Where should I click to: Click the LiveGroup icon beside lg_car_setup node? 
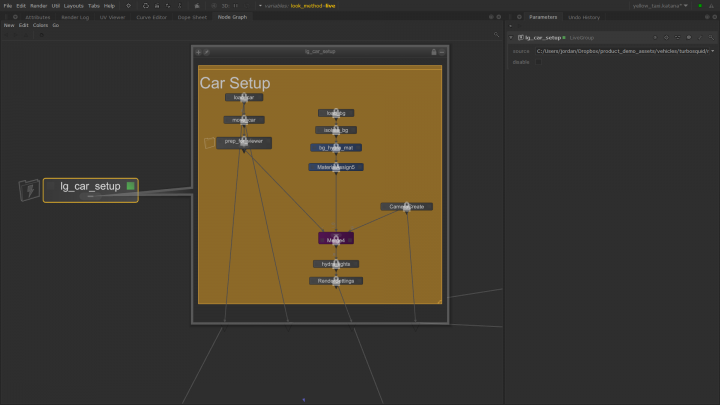pyautogui.click(x=30, y=189)
